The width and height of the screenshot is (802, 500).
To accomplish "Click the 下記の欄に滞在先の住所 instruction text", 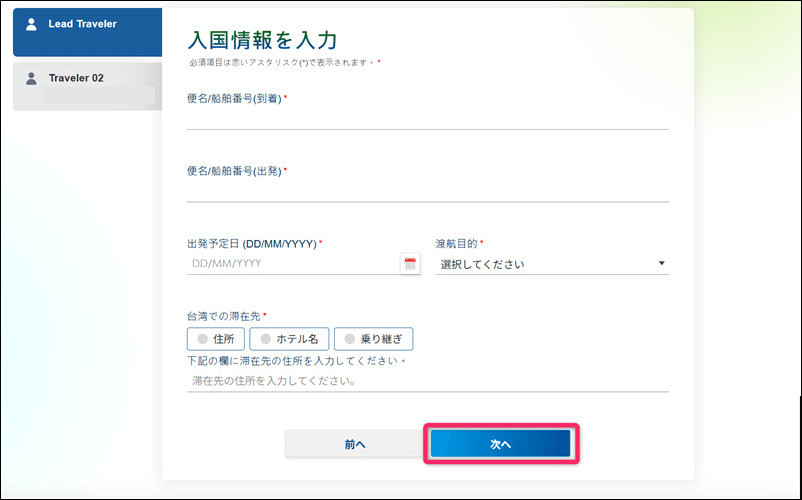I will click(x=296, y=360).
